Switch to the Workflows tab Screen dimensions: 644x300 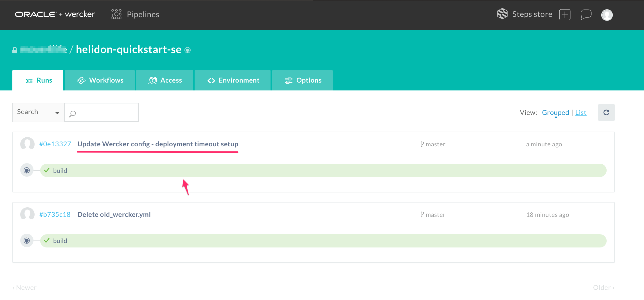[100, 80]
